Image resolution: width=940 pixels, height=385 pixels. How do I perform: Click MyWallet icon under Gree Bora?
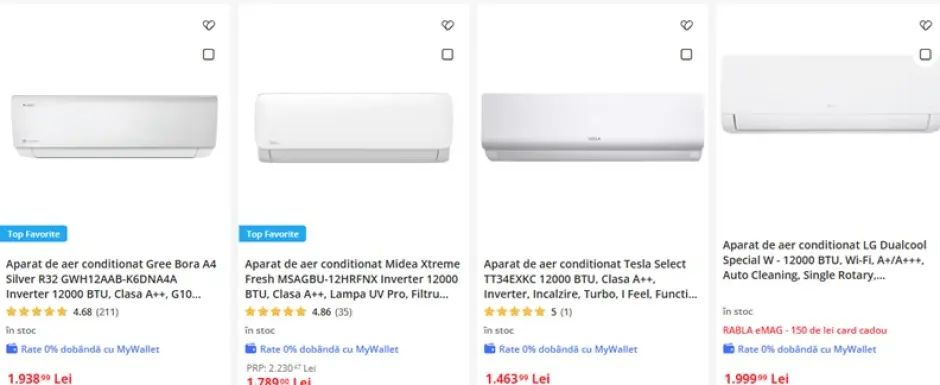coord(11,349)
